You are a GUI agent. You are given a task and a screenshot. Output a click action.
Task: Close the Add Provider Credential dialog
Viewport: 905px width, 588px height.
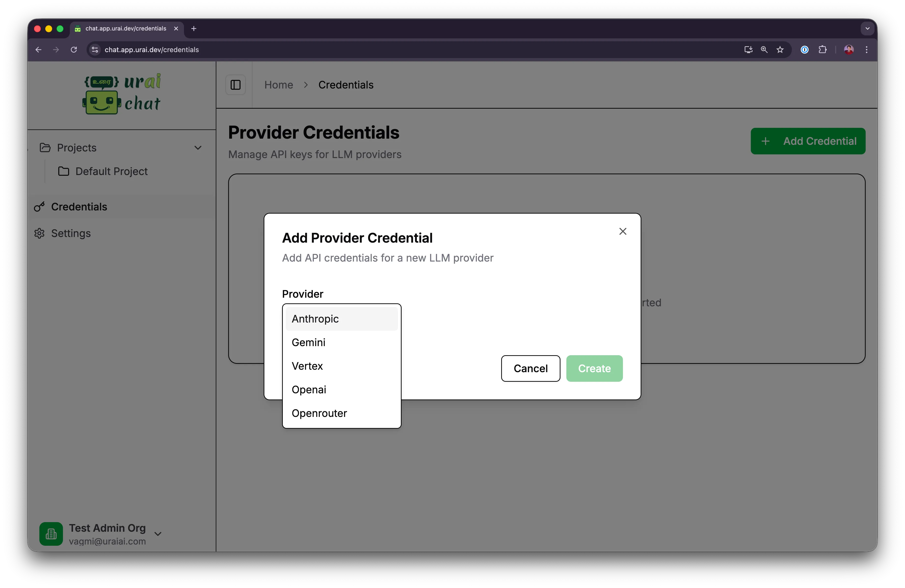coord(622,232)
